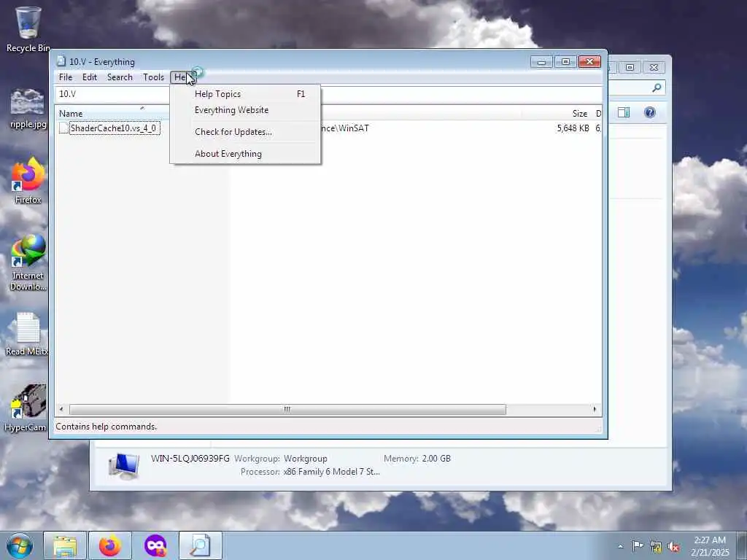Open the Search menu in Everything
The height and width of the screenshot is (560, 747).
(x=120, y=77)
